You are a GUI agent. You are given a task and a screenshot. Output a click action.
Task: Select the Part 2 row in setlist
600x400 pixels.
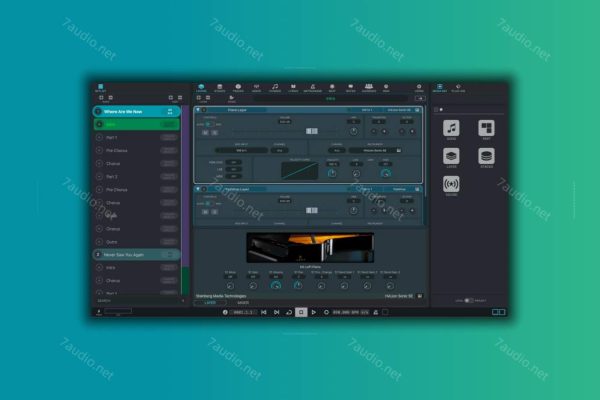[x=137, y=176]
